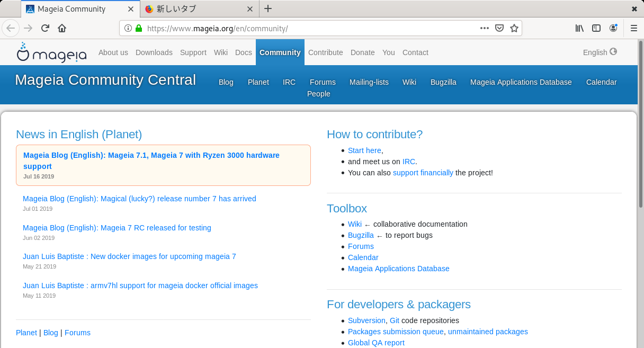The width and height of the screenshot is (644, 348).
Task: Open Planet in the blue banner
Action: (x=258, y=82)
